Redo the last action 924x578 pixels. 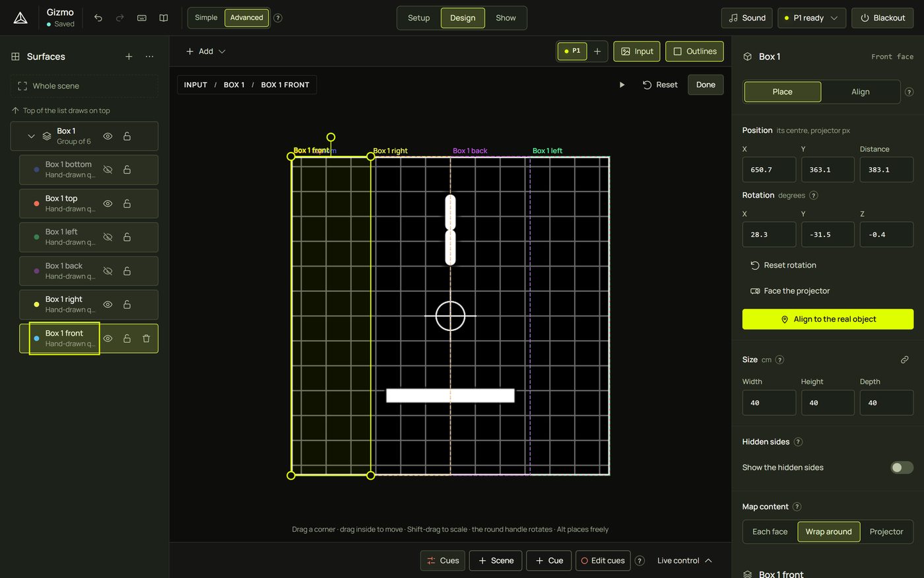(x=120, y=18)
